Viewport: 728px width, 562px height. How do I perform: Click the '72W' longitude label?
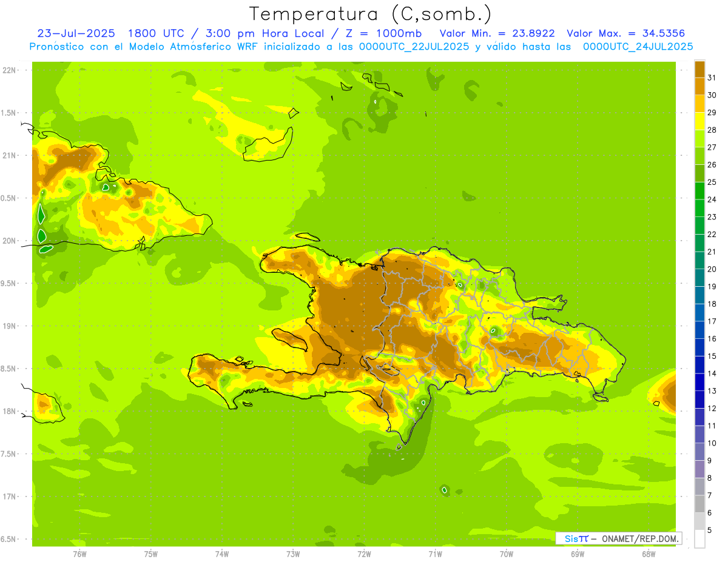click(364, 554)
